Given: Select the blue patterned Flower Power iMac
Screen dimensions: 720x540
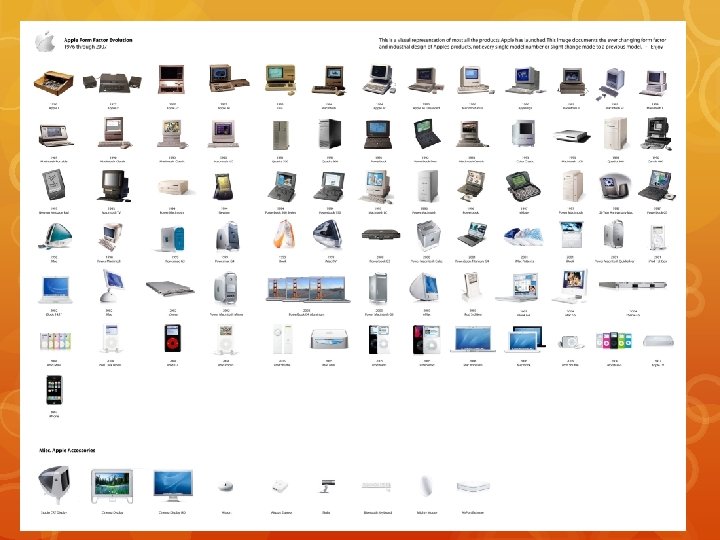Looking at the screenshot, I should tap(524, 236).
